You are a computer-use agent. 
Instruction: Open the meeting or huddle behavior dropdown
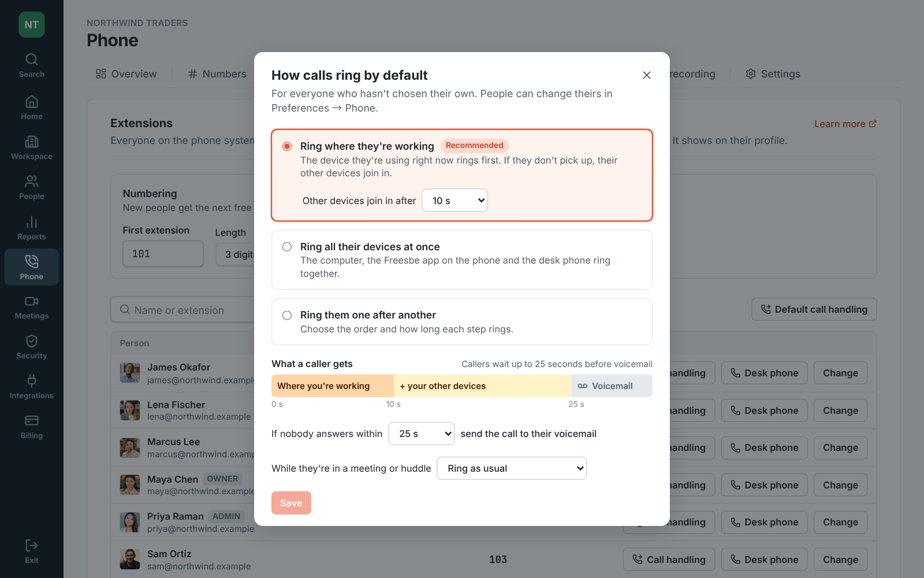tap(512, 468)
